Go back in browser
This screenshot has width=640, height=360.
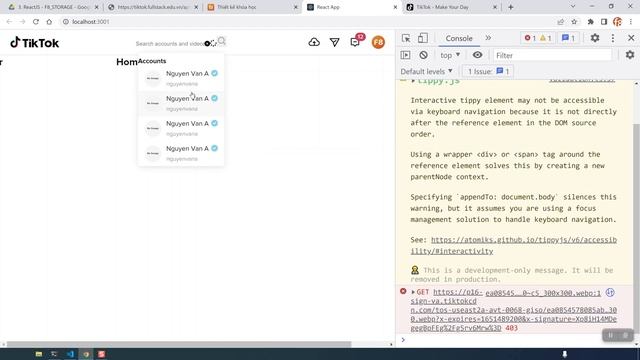9,22
